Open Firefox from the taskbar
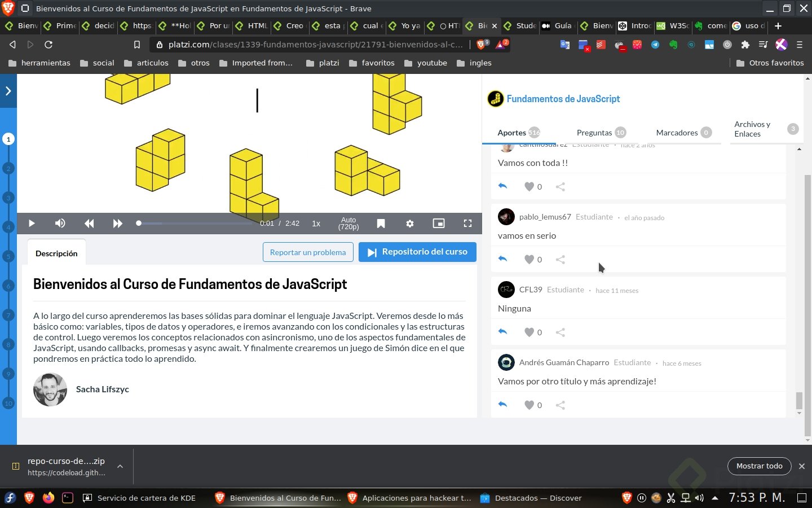Viewport: 812px width, 508px height. pyautogui.click(x=48, y=498)
